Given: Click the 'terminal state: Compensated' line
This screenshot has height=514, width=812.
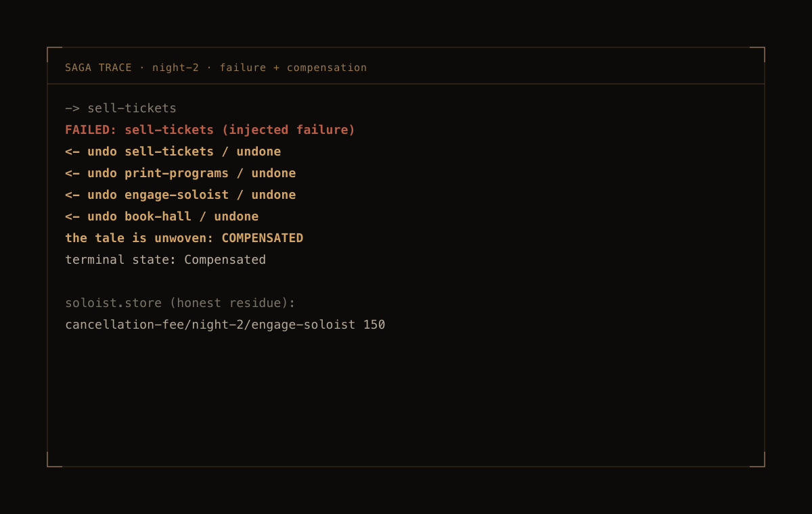Looking at the screenshot, I should [x=165, y=260].
